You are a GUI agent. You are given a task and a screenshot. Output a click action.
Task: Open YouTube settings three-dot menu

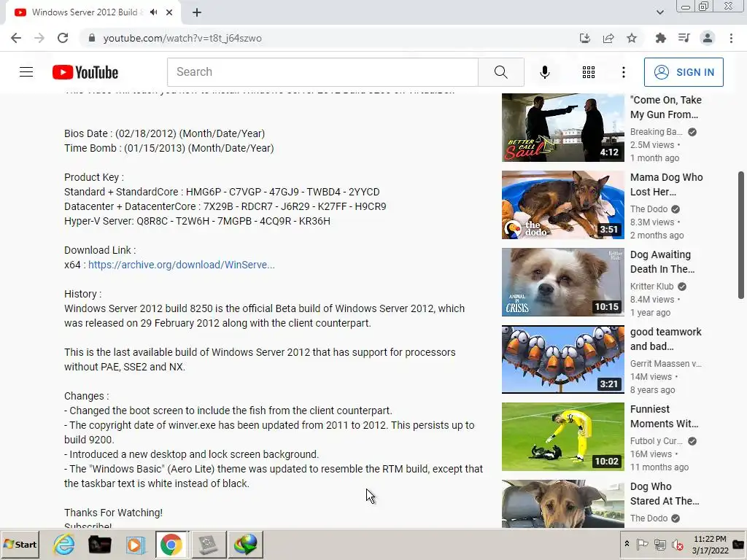point(624,72)
